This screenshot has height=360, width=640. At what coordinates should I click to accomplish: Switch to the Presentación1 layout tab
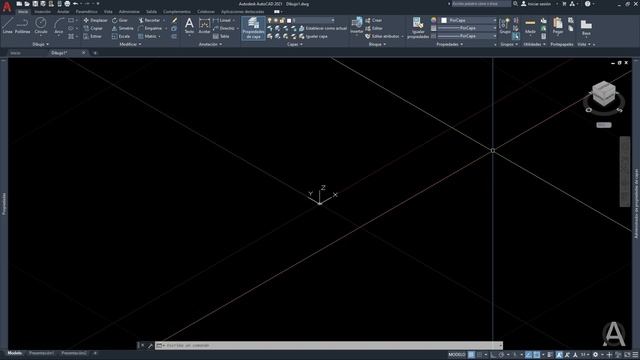[41, 353]
